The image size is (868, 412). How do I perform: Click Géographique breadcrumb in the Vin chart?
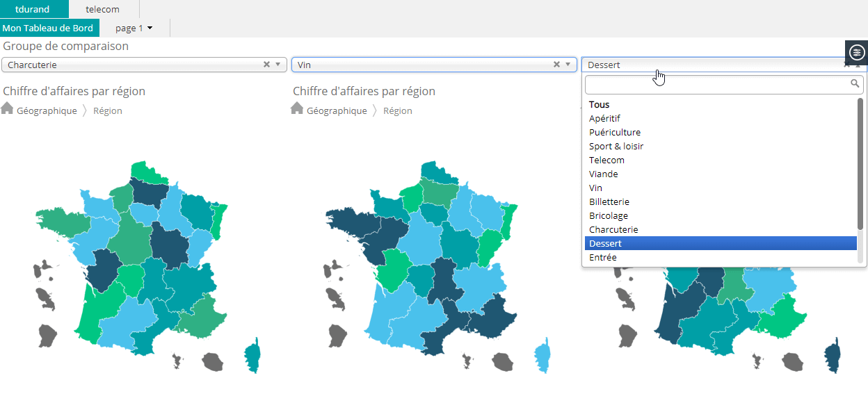point(337,110)
